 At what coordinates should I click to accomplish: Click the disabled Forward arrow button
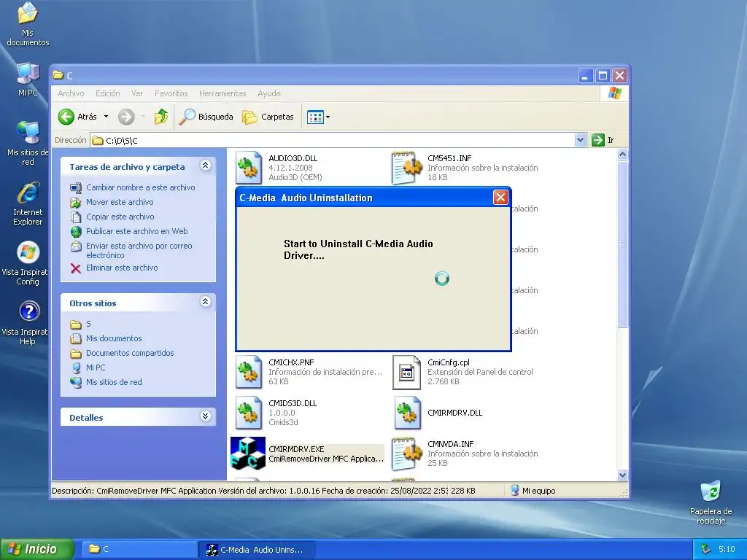(x=126, y=117)
